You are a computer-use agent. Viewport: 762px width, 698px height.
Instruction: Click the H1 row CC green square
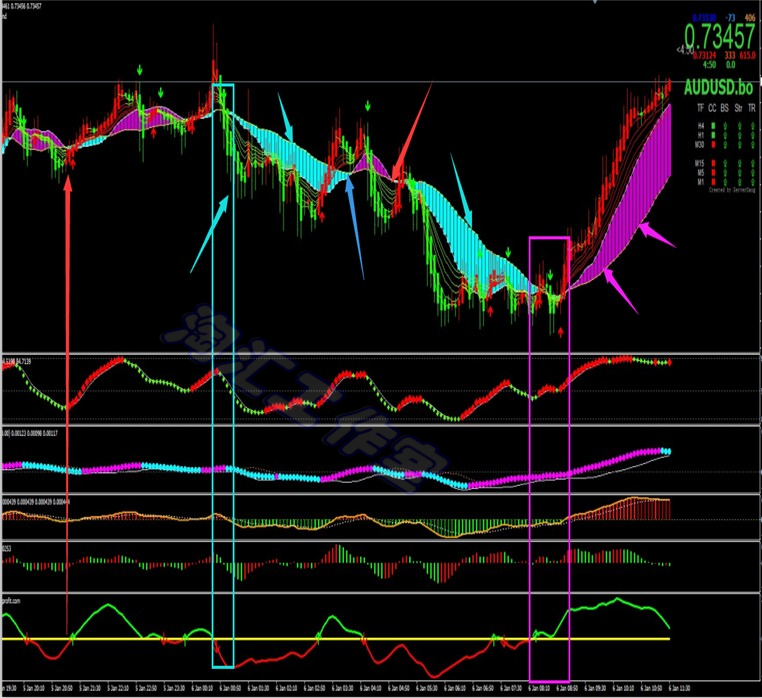[x=713, y=135]
